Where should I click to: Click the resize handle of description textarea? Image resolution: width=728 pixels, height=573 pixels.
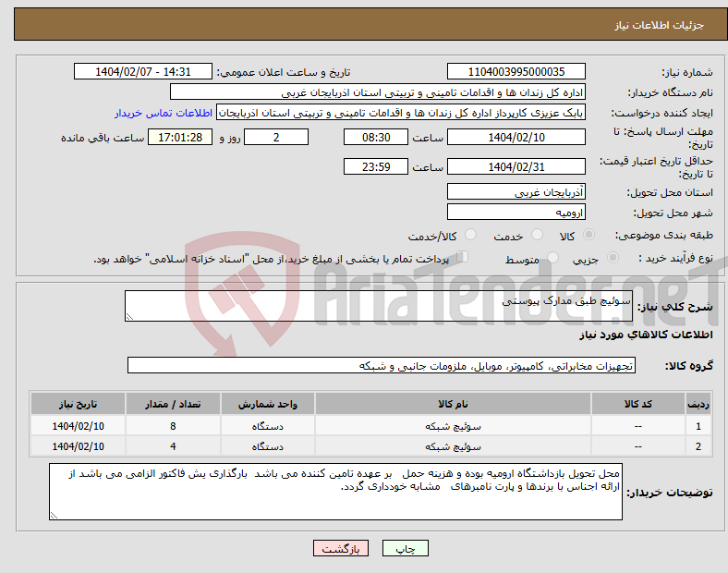(x=129, y=317)
